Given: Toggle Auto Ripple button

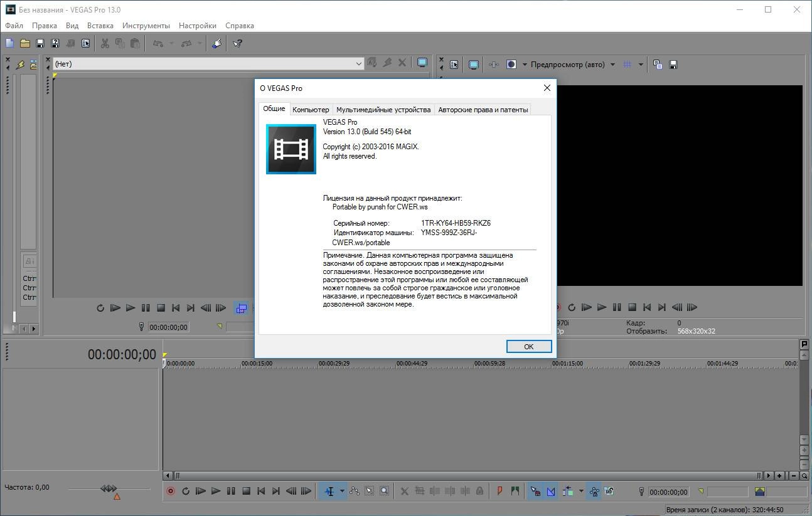Looking at the screenshot, I should coord(568,492).
